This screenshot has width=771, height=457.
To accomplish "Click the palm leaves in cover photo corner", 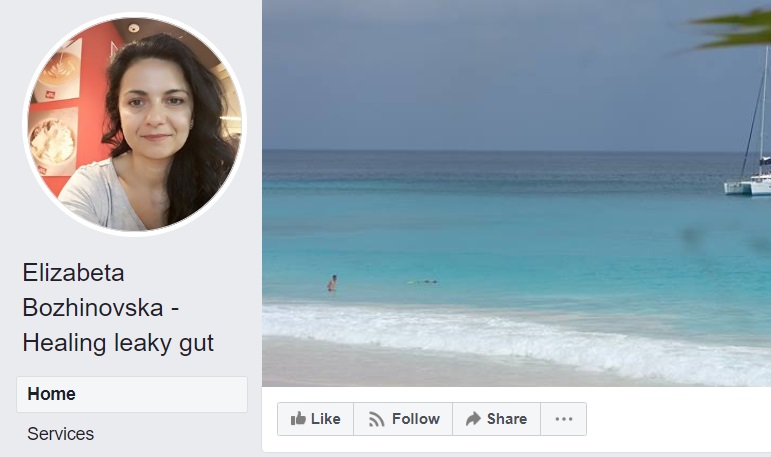I will (728, 30).
